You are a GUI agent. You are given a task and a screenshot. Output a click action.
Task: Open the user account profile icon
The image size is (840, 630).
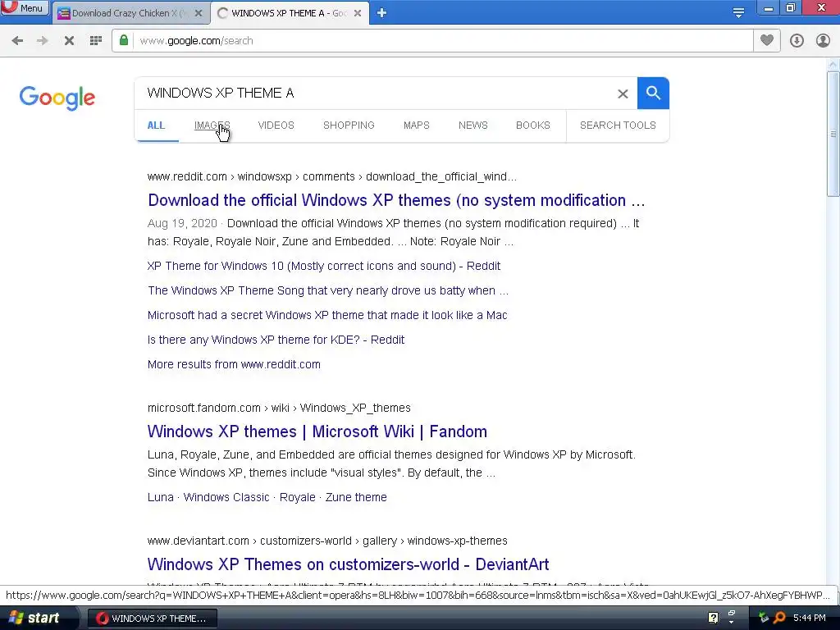point(823,41)
